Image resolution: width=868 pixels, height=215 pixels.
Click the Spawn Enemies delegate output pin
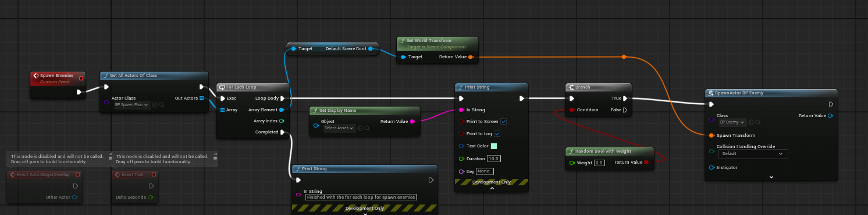81,77
